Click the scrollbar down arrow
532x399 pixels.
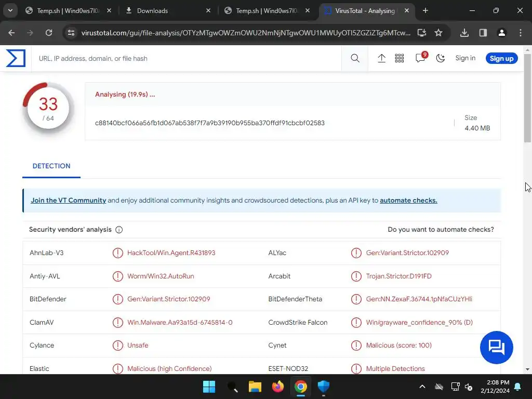point(528,369)
